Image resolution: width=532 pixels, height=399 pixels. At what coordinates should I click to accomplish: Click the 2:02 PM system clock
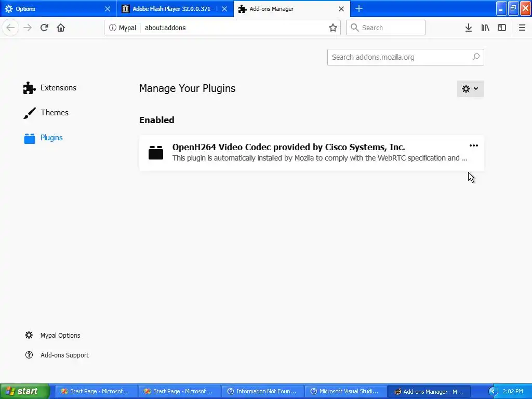click(x=513, y=391)
